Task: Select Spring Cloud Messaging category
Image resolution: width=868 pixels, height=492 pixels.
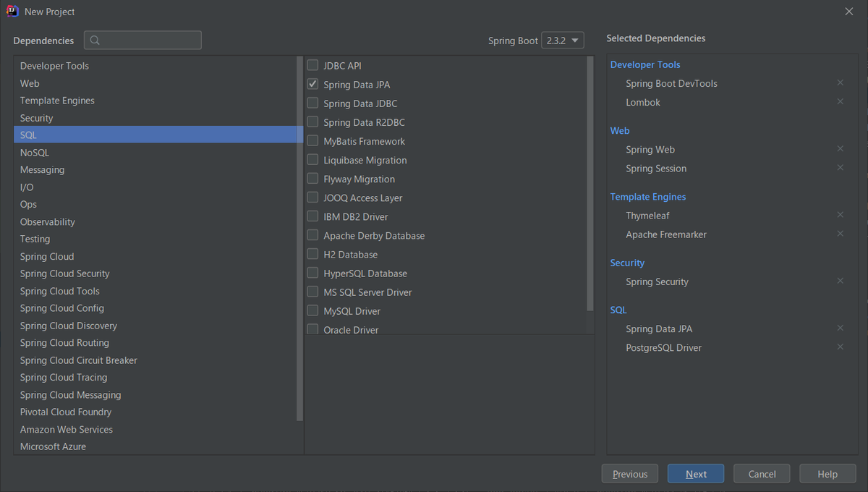Action: [155, 394]
